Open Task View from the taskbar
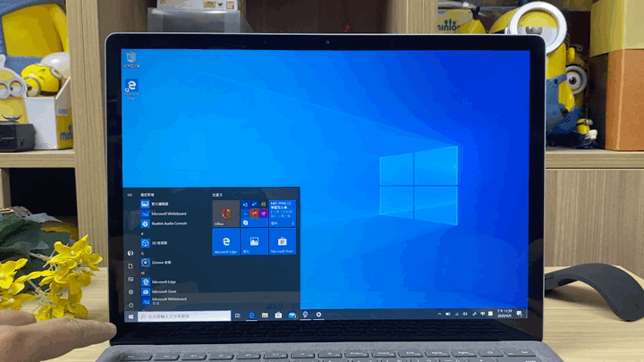644x362 pixels. [x=237, y=316]
